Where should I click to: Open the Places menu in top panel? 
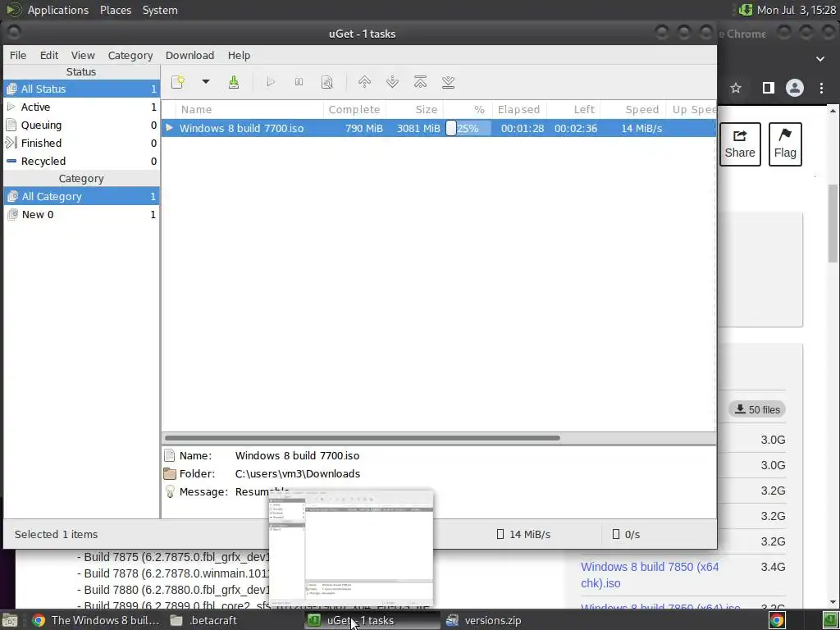tap(115, 10)
